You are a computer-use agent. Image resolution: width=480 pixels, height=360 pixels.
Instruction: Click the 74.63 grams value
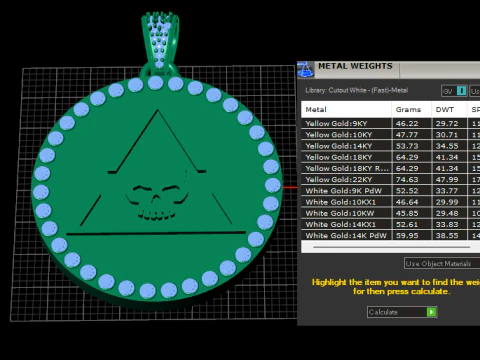pyautogui.click(x=407, y=180)
